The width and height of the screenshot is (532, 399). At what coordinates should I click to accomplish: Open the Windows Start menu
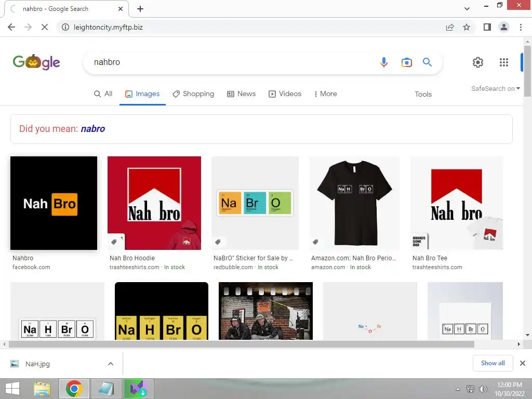pos(12,389)
